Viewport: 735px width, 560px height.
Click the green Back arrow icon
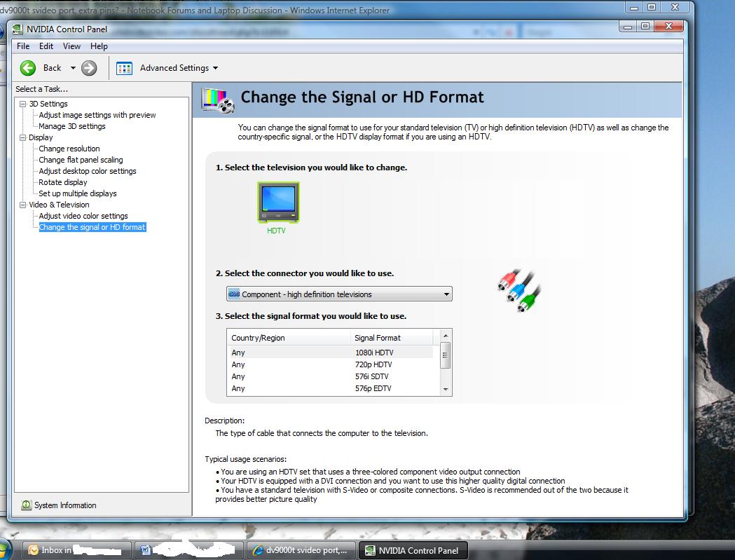(27, 68)
